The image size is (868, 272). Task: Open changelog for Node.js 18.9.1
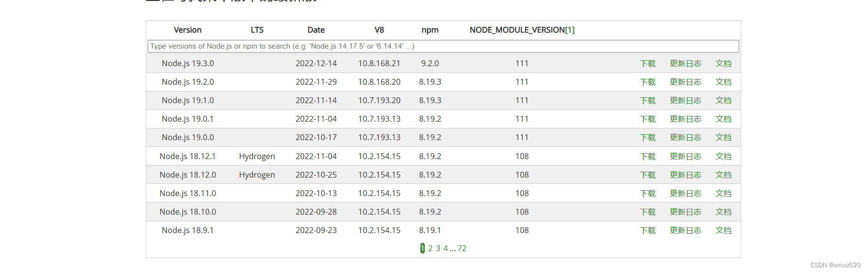[x=685, y=231]
